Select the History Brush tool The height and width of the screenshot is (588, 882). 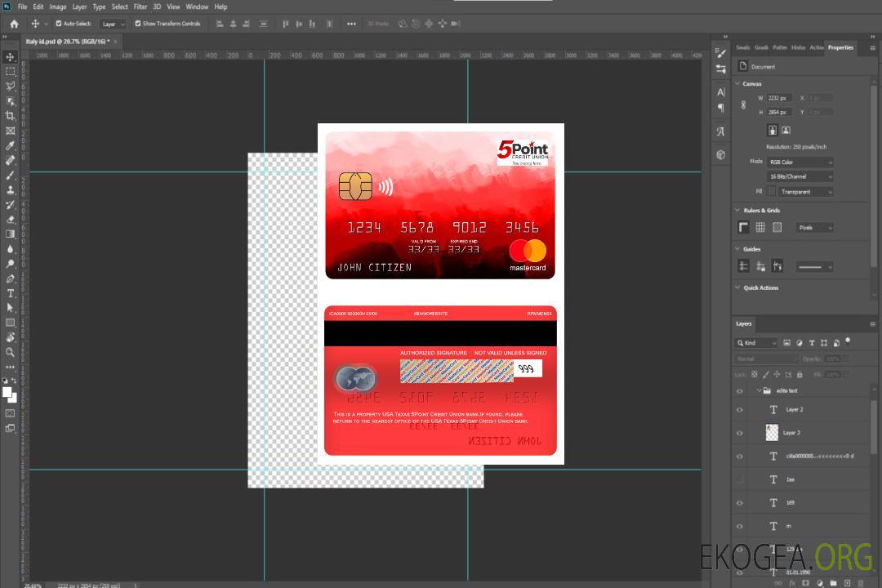(x=10, y=205)
